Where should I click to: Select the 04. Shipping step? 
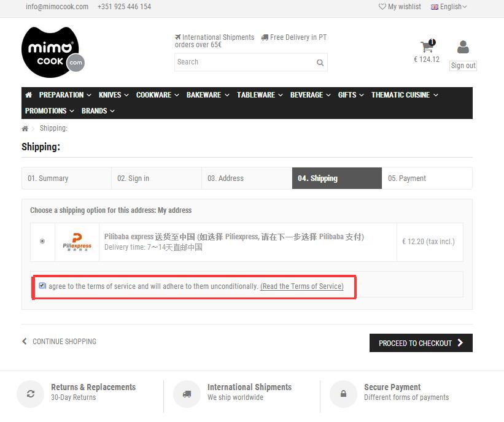[337, 178]
